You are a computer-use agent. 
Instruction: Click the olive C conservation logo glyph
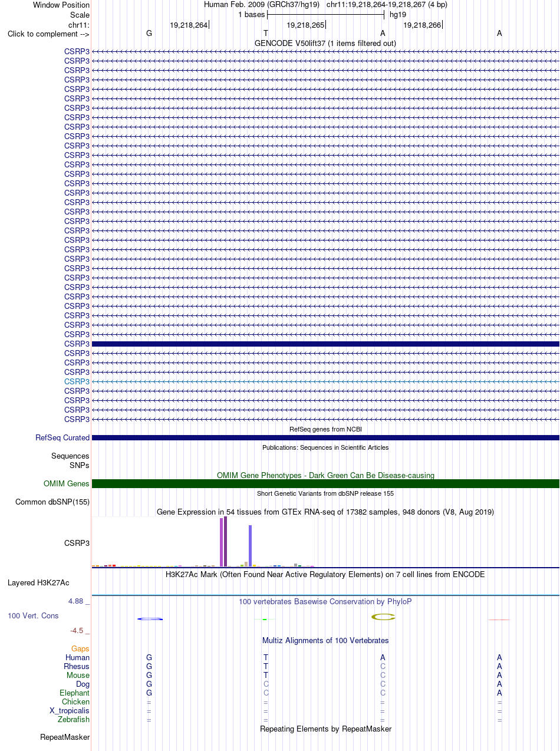coord(383,617)
